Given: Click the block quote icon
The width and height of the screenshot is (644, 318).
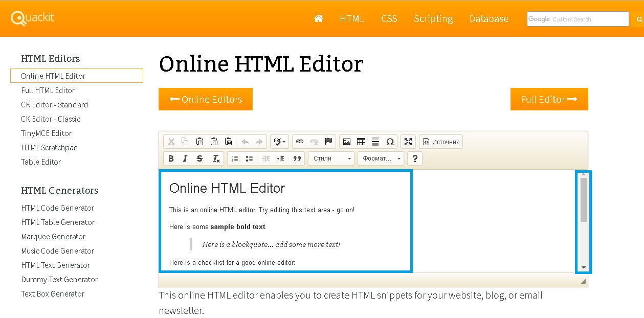Looking at the screenshot, I should click(x=297, y=158).
